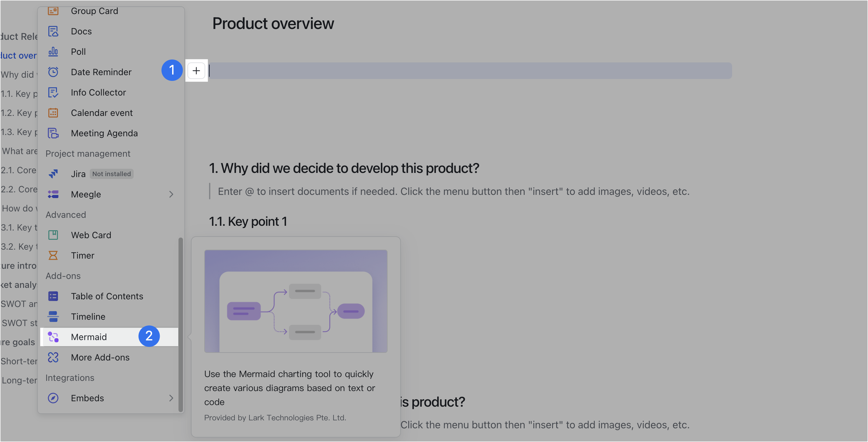
Task: Click the Date Reminder clock icon
Action: (53, 72)
